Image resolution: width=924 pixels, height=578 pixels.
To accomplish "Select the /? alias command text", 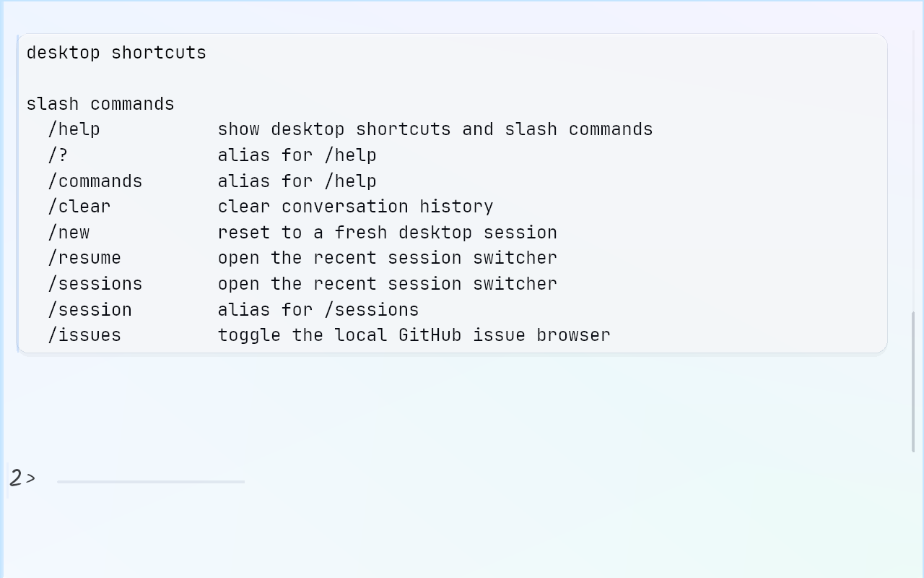I will [x=58, y=155].
